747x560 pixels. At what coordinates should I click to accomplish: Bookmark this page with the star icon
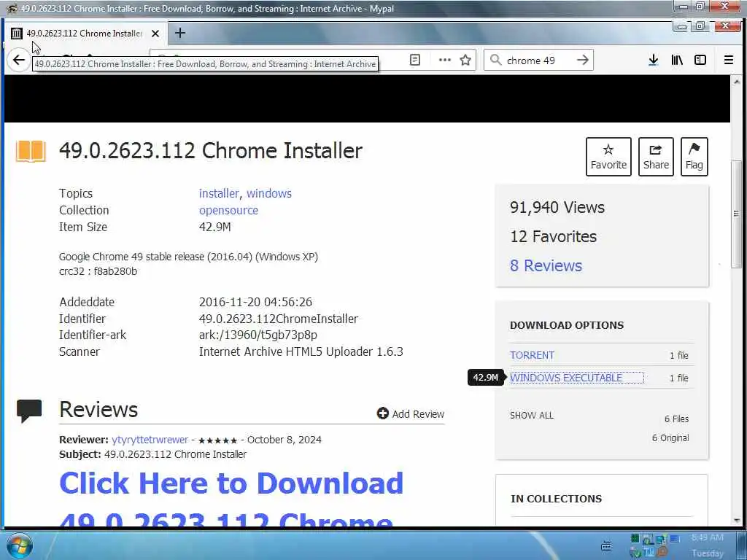[465, 60]
